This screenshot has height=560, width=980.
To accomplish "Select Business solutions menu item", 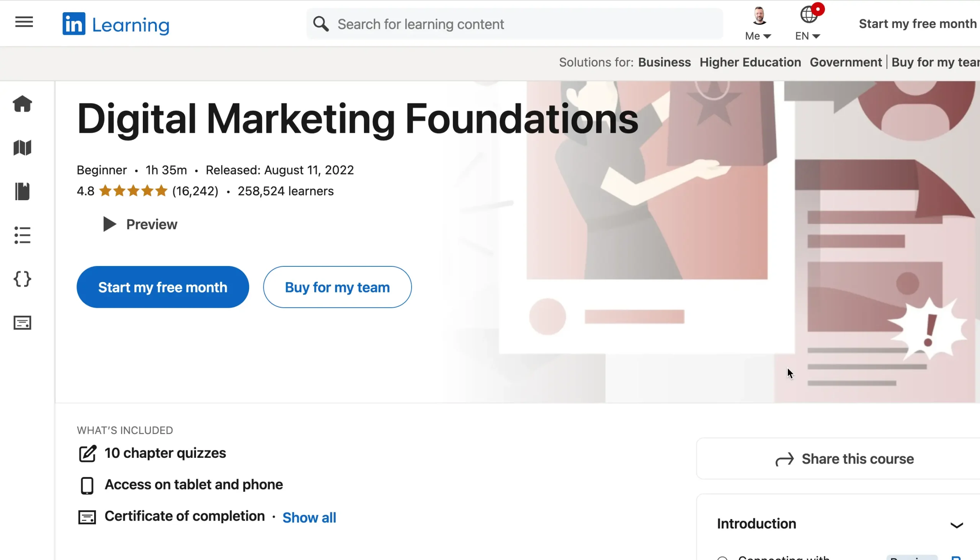I will coord(664,62).
